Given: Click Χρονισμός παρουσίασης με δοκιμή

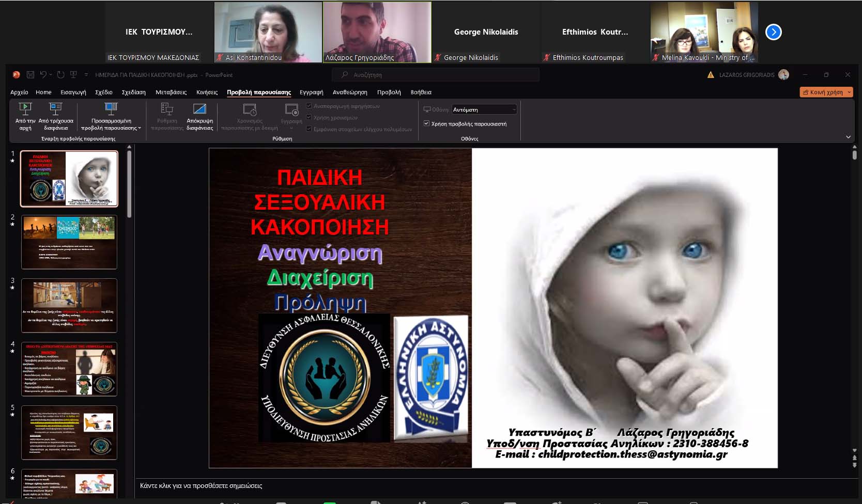Looking at the screenshot, I should click(250, 117).
